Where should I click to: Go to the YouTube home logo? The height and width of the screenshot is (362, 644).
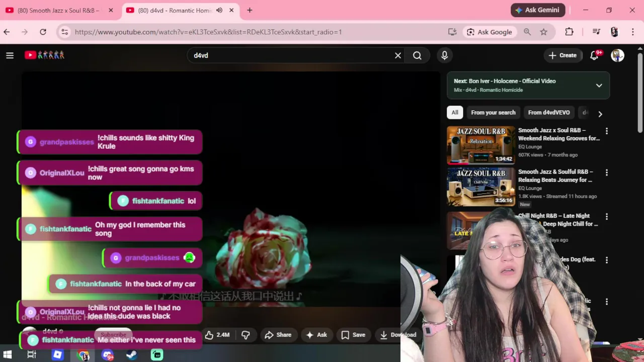coord(44,55)
